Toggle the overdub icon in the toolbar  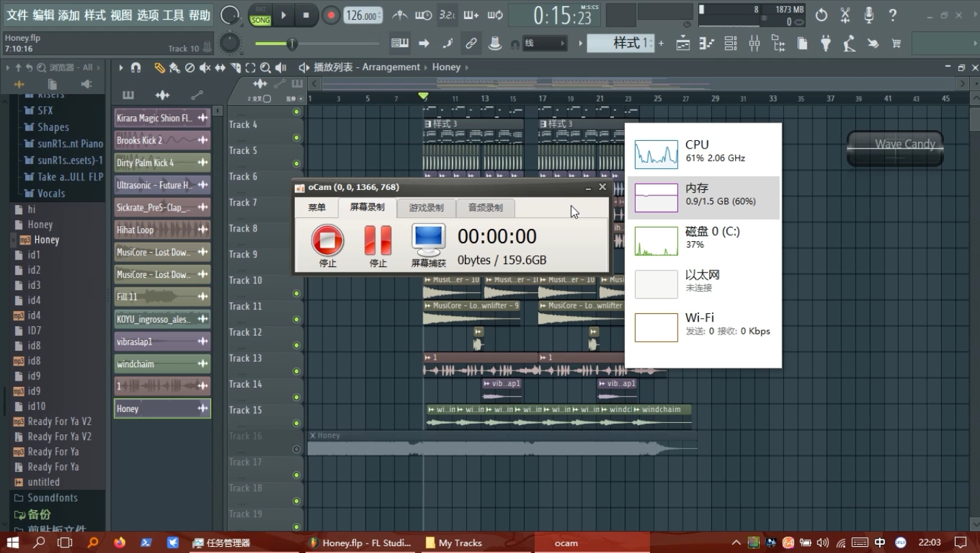pos(471,15)
